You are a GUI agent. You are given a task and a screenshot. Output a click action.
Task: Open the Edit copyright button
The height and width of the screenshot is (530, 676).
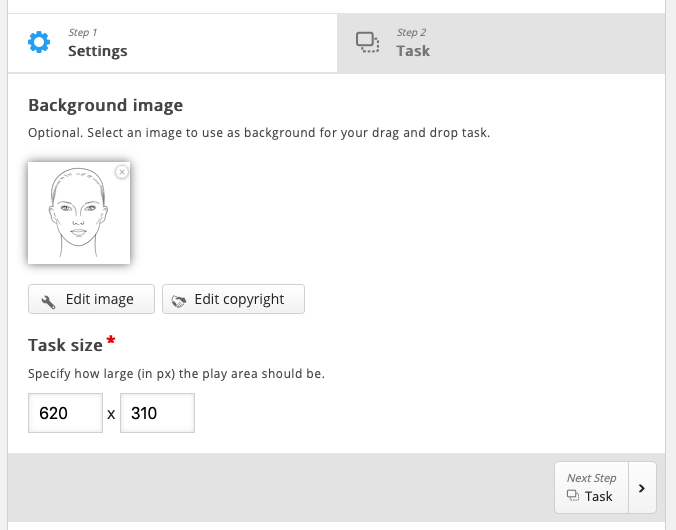[x=233, y=299]
